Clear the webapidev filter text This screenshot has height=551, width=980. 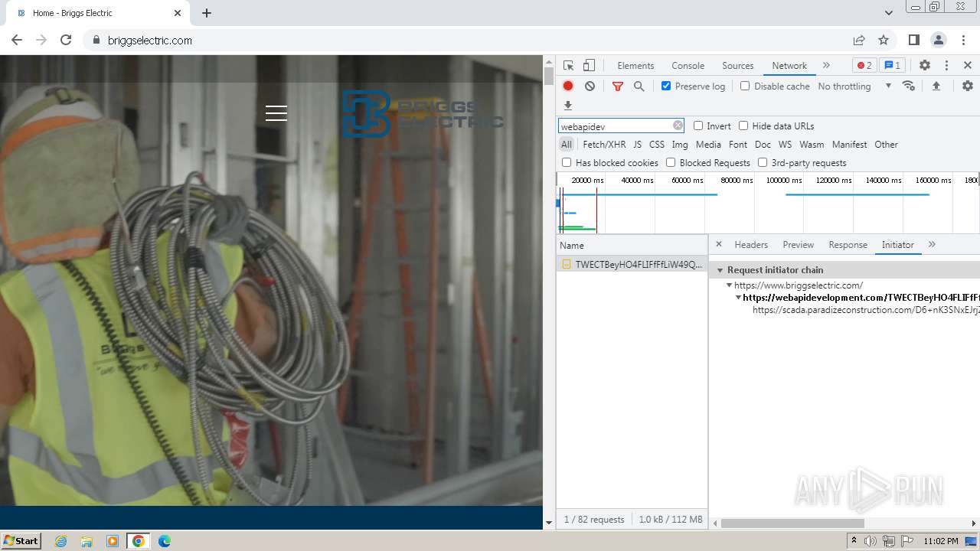tap(678, 126)
